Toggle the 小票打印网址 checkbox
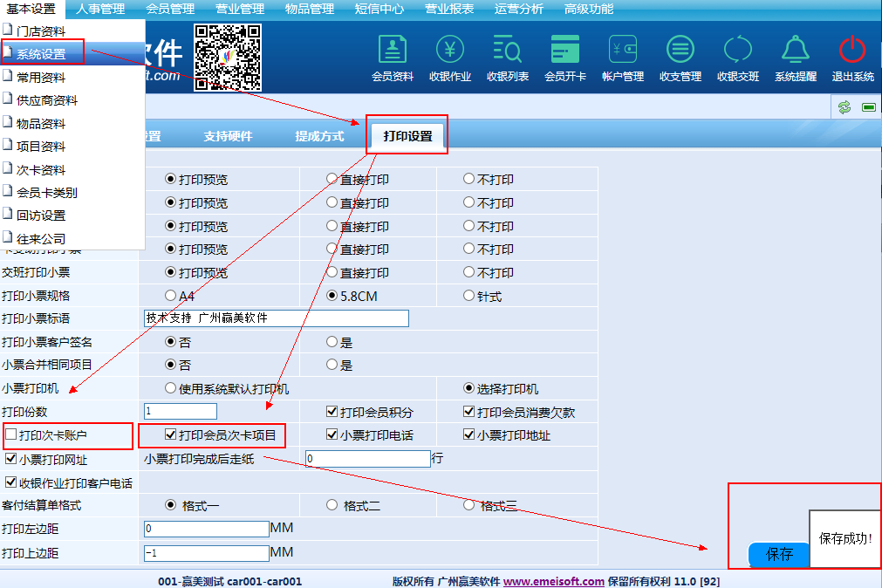The image size is (882, 588). pyautogui.click(x=11, y=459)
